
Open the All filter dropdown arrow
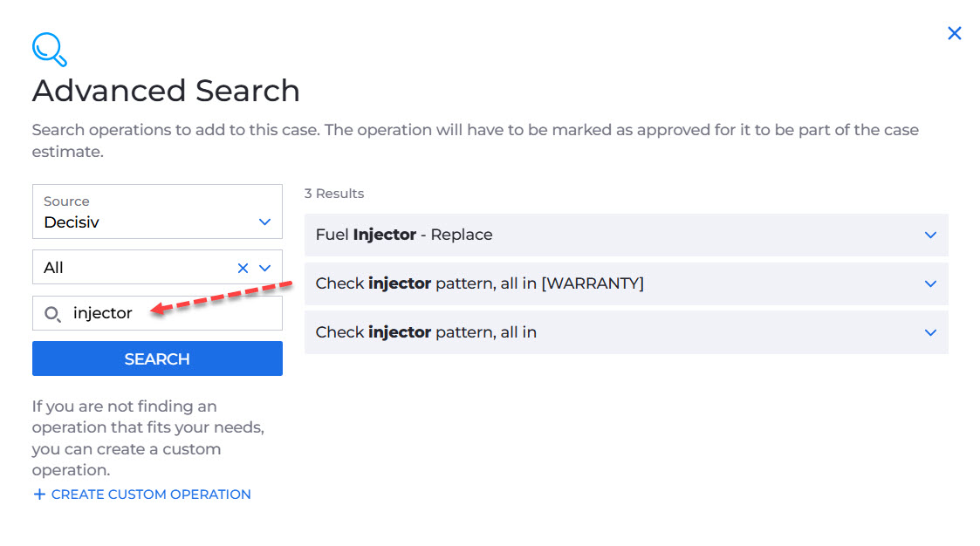click(265, 268)
